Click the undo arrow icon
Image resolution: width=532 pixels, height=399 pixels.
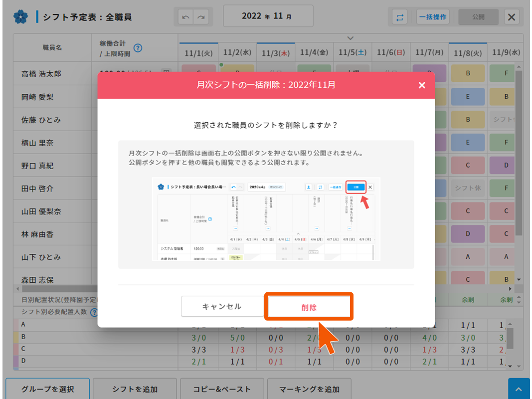pyautogui.click(x=186, y=17)
